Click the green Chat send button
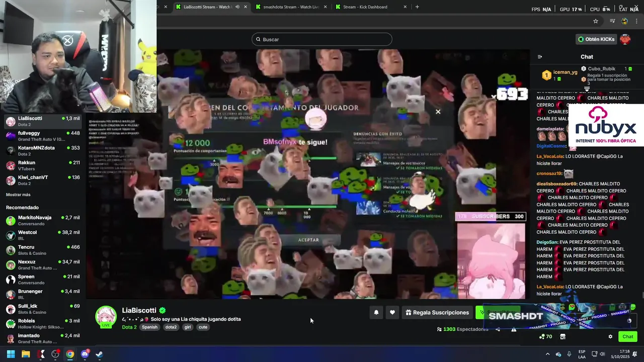The image size is (644, 362). pos(628,337)
